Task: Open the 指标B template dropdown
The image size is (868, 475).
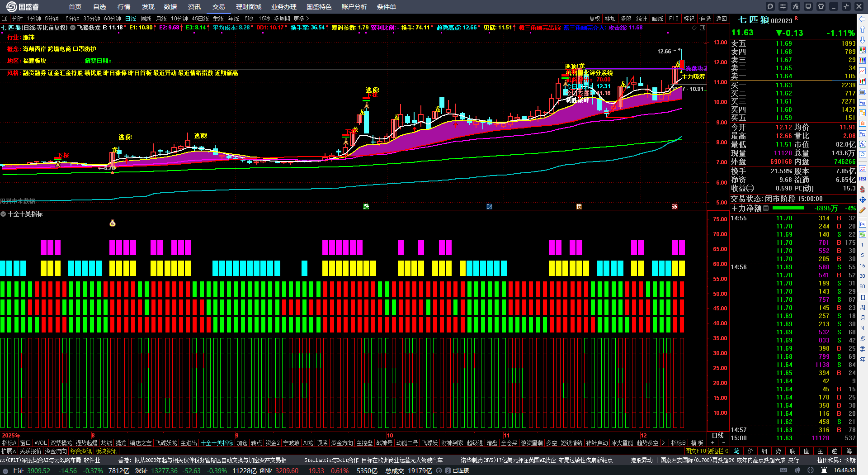Action: pos(678,443)
